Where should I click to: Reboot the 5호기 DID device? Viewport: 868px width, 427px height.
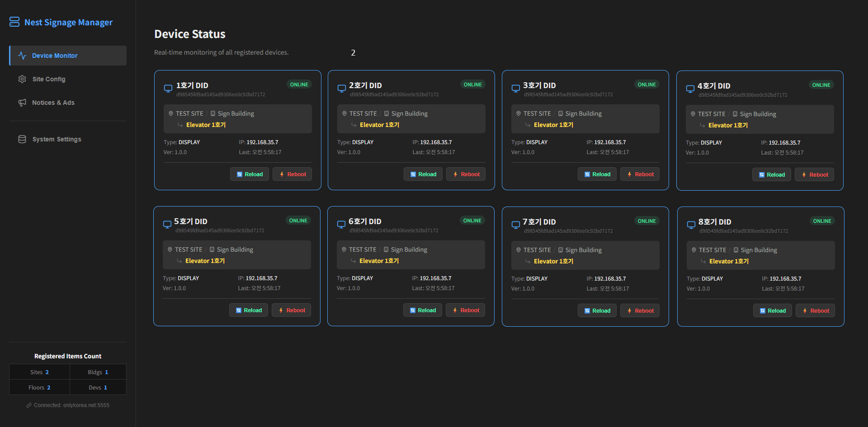tap(291, 310)
